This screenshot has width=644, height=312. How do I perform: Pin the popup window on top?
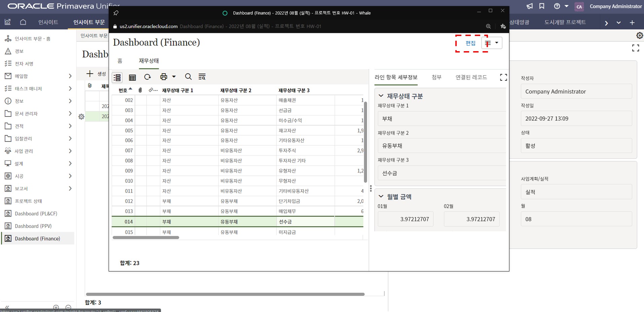point(116,13)
